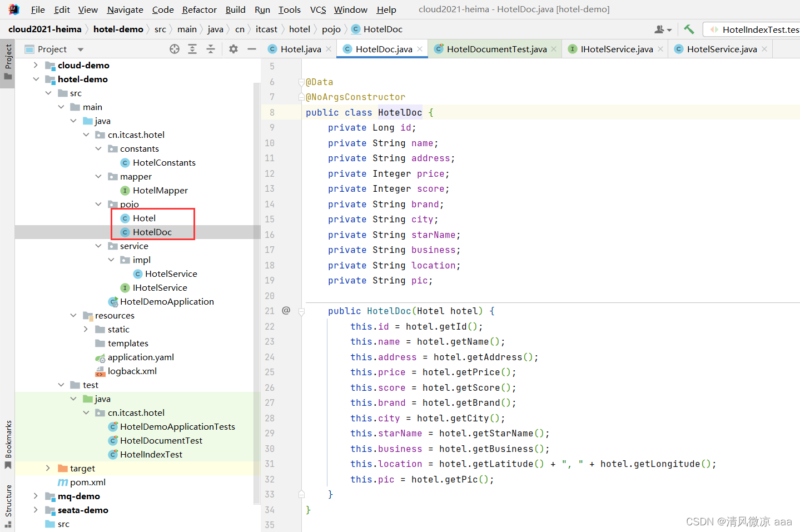Fold the @Data annotations block at line 6

(301, 82)
